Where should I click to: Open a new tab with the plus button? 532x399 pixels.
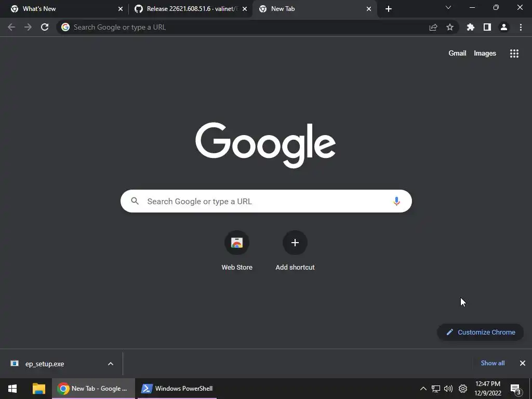click(x=389, y=9)
